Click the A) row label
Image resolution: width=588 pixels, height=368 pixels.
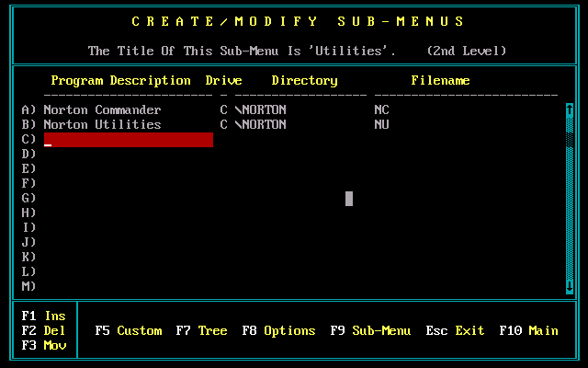(x=28, y=110)
